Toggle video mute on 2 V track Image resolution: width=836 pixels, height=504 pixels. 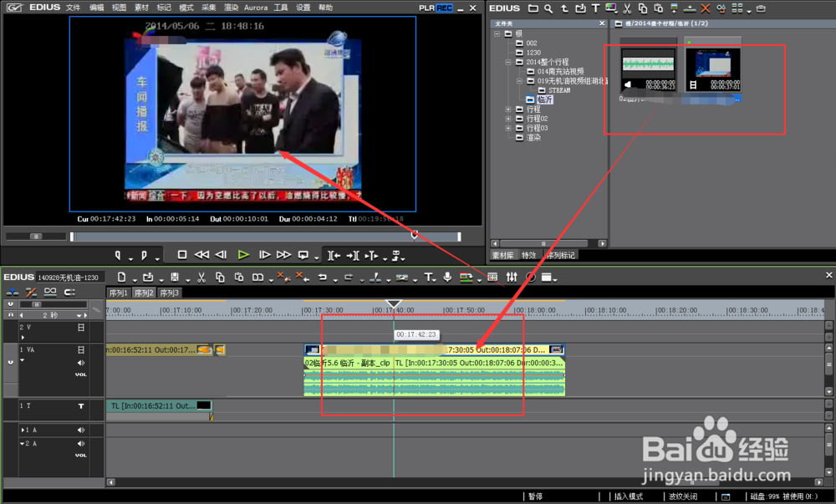coord(81,328)
